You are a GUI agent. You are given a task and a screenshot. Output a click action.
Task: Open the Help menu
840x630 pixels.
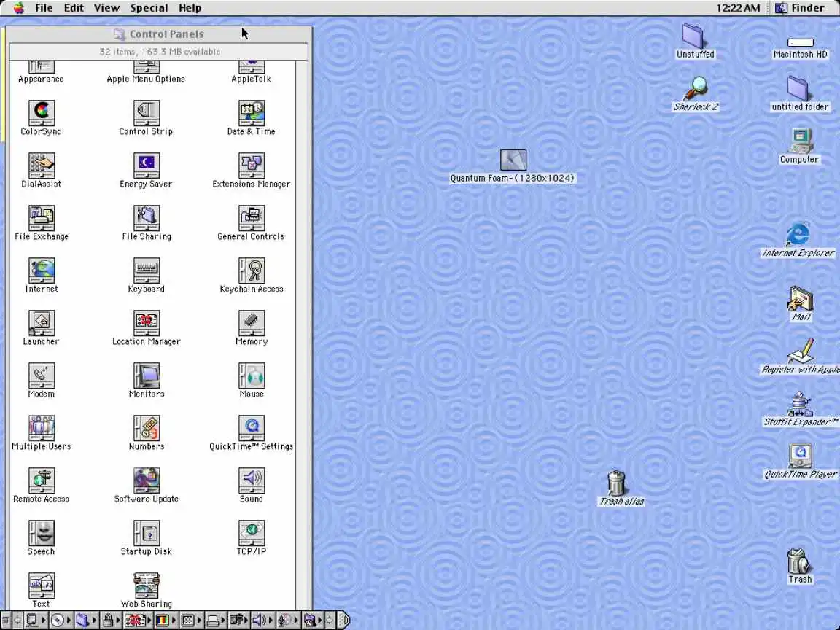point(190,7)
